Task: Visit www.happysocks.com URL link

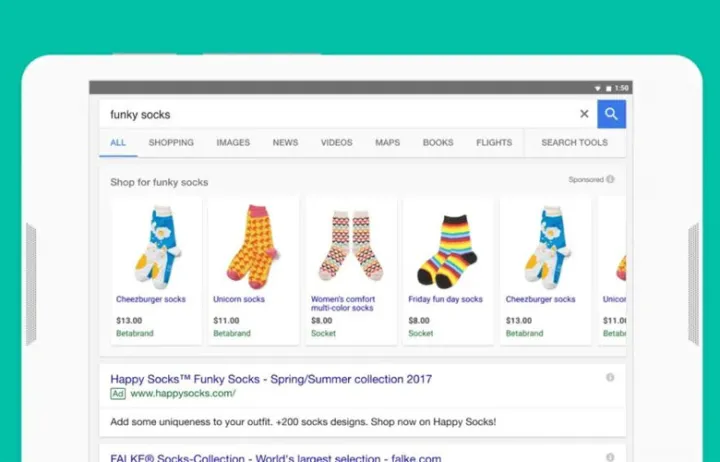Action: [183, 394]
